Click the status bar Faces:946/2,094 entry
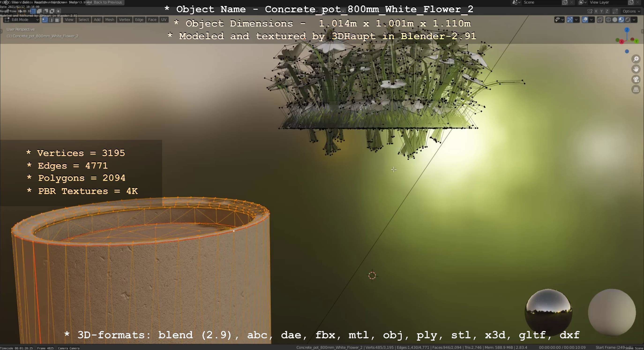644x350 pixels. 447,347
